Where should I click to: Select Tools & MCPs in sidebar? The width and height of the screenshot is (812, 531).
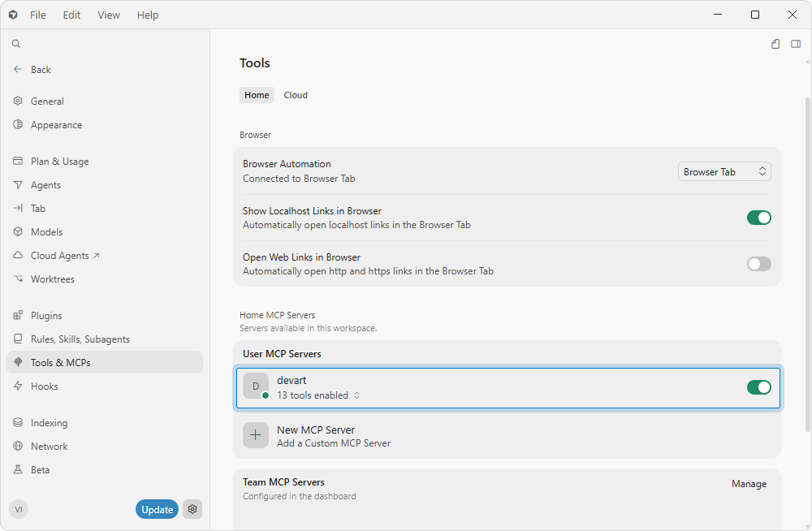click(105, 363)
